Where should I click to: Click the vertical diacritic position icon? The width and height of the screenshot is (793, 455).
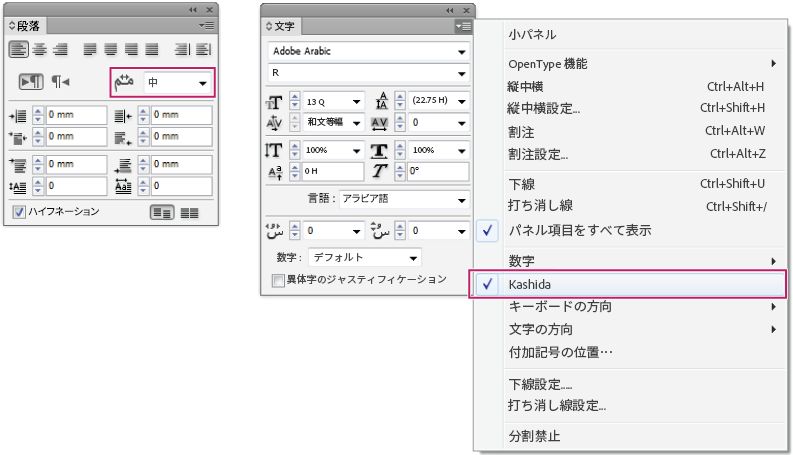tap(379, 231)
